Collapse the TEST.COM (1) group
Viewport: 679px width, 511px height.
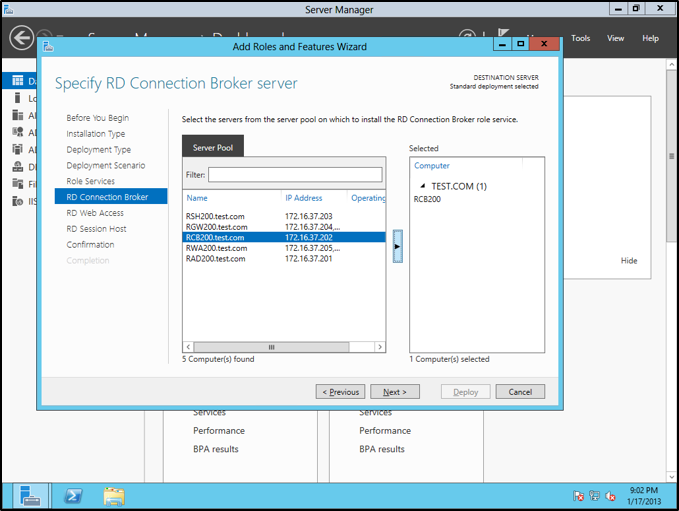pos(422,186)
